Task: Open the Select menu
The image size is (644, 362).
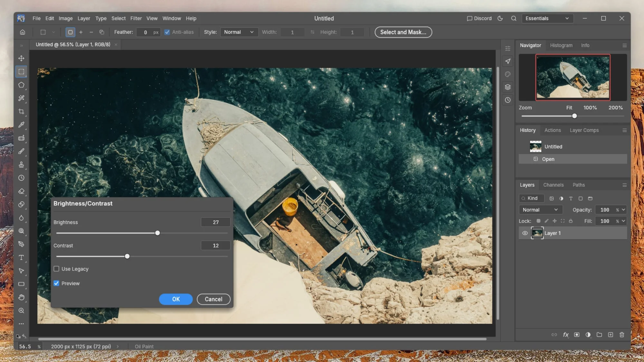Action: pyautogui.click(x=118, y=18)
